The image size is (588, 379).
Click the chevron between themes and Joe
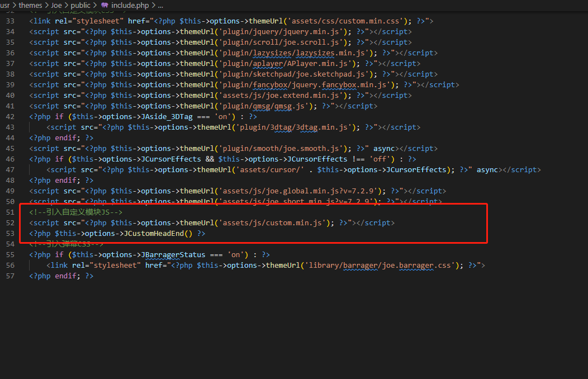pos(47,5)
